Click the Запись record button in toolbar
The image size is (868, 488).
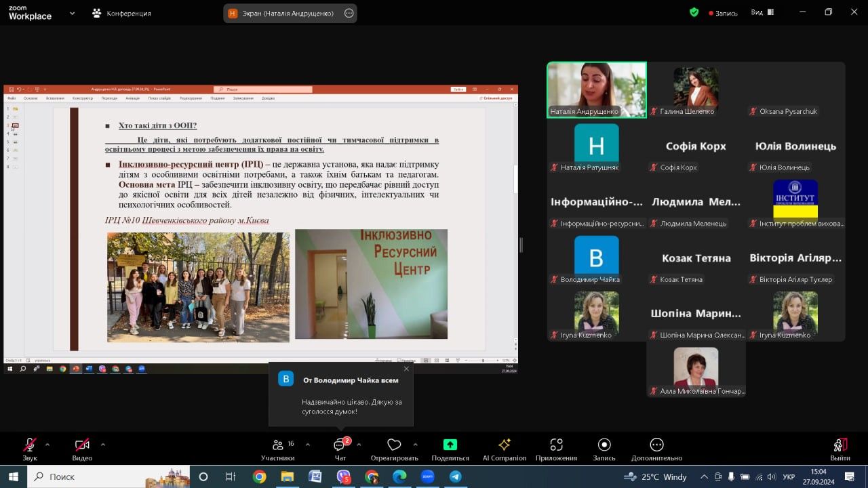[x=604, y=449]
